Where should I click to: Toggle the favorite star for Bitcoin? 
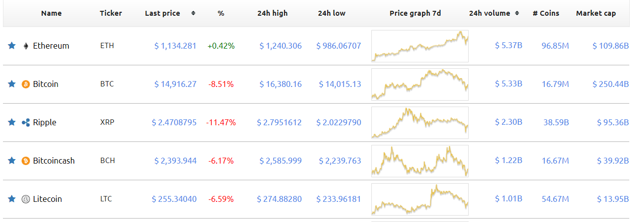tap(12, 84)
